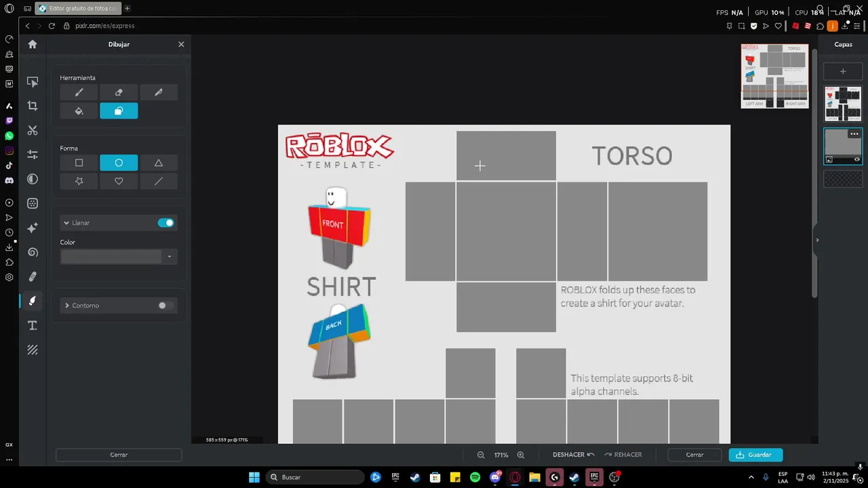Viewport: 868px width, 488px height.
Task: Pick the triangle shape under Forma
Action: (x=159, y=163)
